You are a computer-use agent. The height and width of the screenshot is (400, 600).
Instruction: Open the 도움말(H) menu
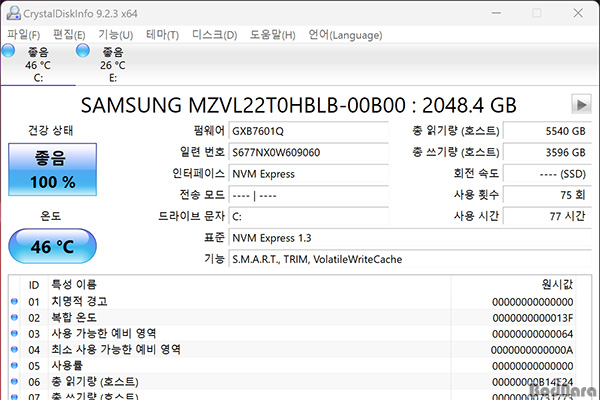(x=272, y=35)
